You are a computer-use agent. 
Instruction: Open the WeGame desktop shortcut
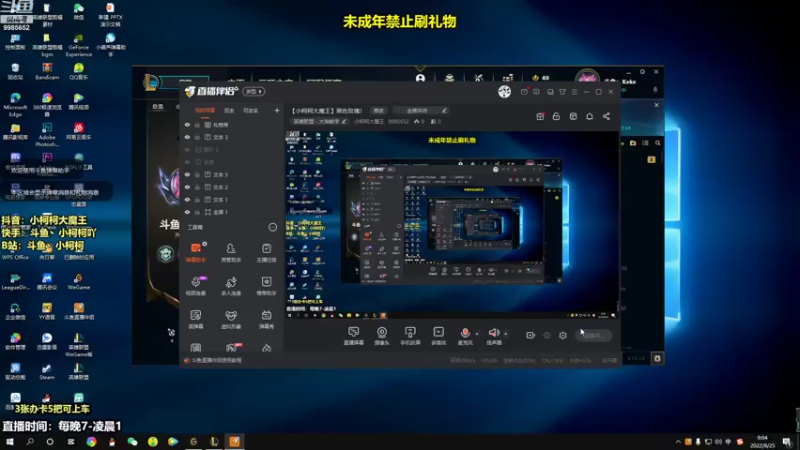click(79, 281)
